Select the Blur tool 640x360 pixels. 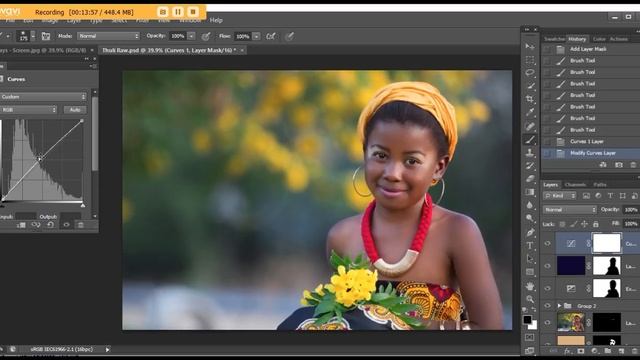tap(530, 205)
